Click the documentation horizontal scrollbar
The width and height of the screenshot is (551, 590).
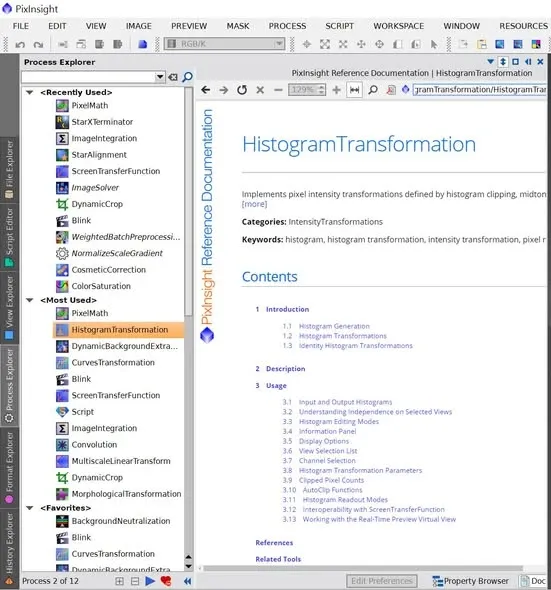click(x=363, y=568)
